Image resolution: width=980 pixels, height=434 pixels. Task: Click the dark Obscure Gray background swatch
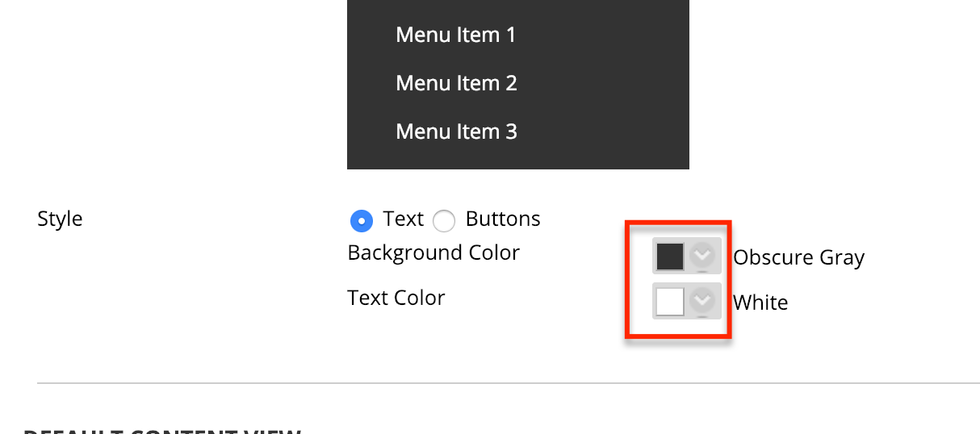(670, 257)
